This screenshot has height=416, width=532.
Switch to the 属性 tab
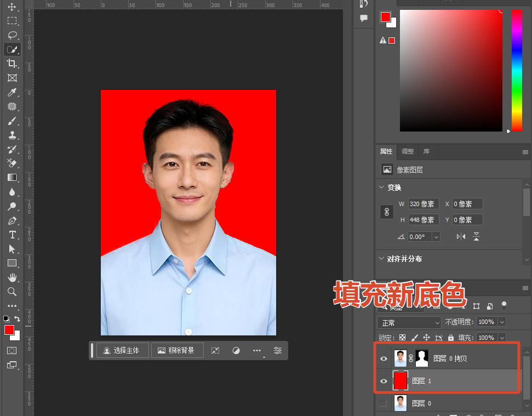(386, 151)
